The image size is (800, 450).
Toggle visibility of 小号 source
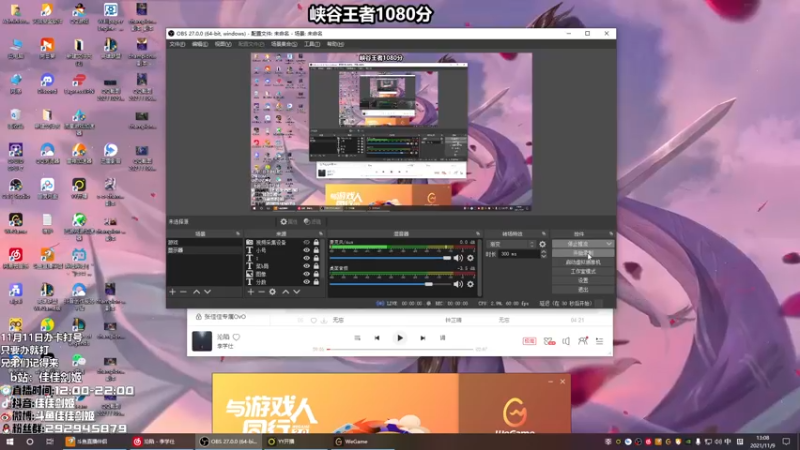307,251
